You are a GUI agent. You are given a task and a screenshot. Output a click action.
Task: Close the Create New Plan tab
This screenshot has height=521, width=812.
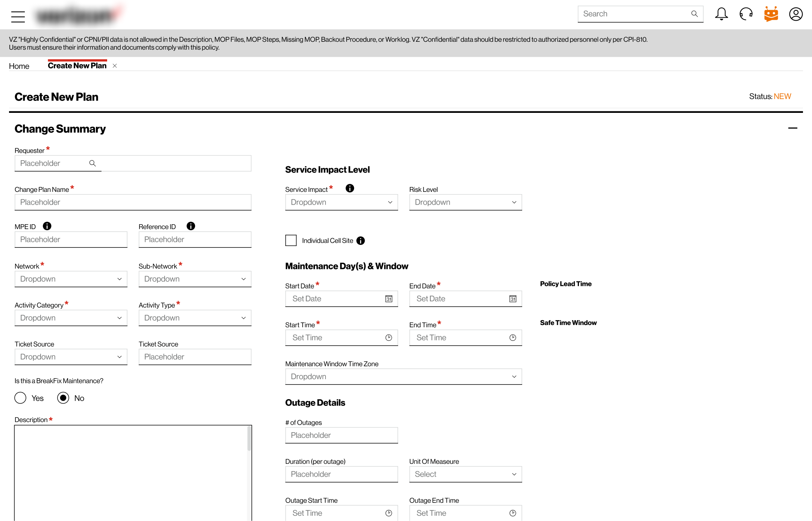click(115, 66)
